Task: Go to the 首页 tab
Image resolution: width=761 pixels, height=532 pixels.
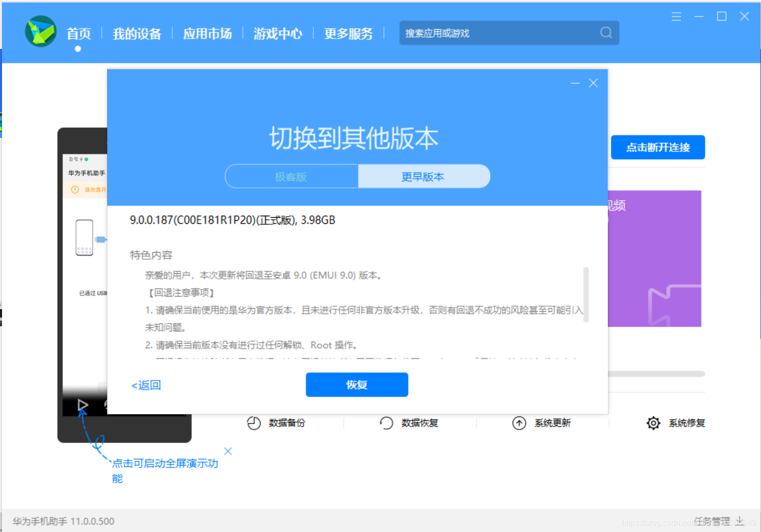Action: tap(79, 34)
